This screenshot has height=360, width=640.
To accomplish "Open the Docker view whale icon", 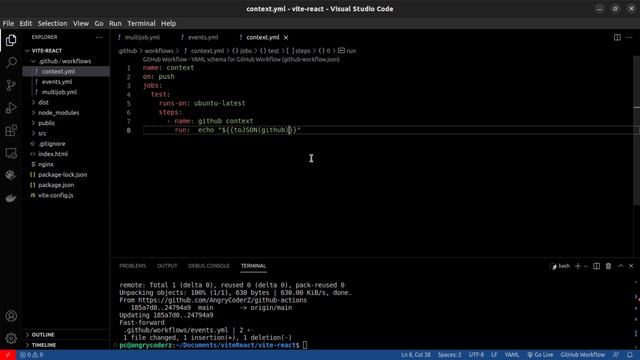I will 11,198.
